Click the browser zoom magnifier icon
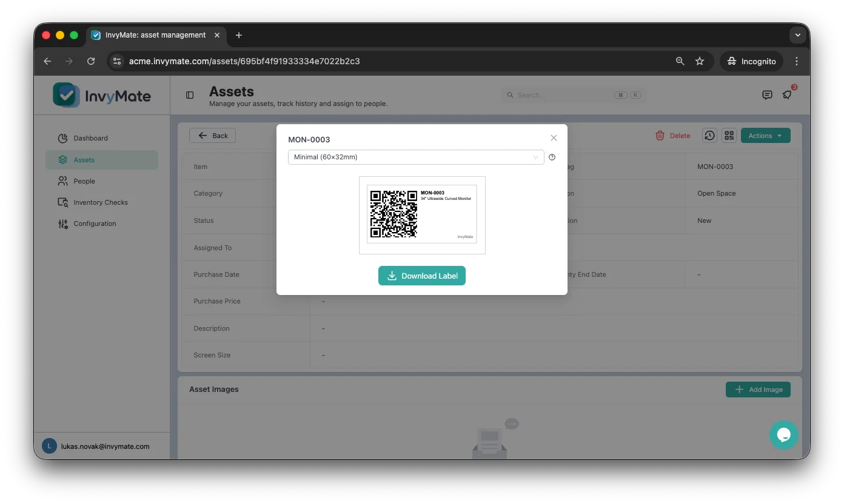Screen dimensions: 844x504 (x=680, y=61)
